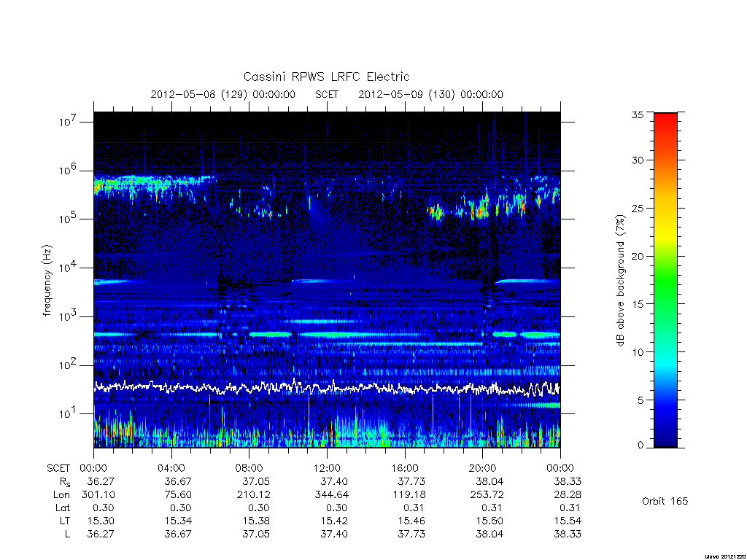
Task: Click the 10^4 frequency tick label
Action: (68, 268)
